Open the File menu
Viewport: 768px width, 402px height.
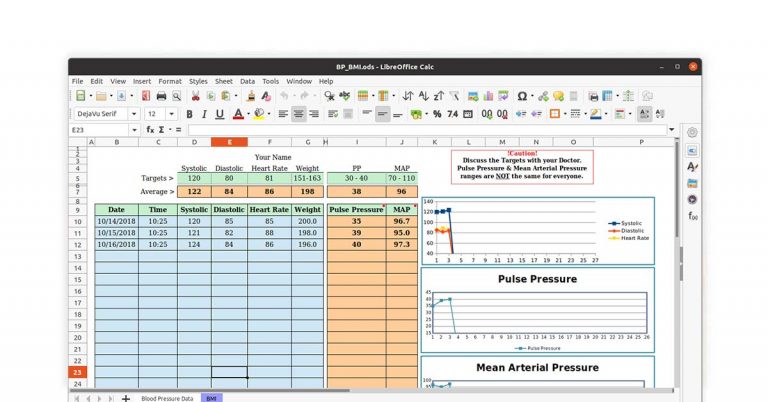77,81
